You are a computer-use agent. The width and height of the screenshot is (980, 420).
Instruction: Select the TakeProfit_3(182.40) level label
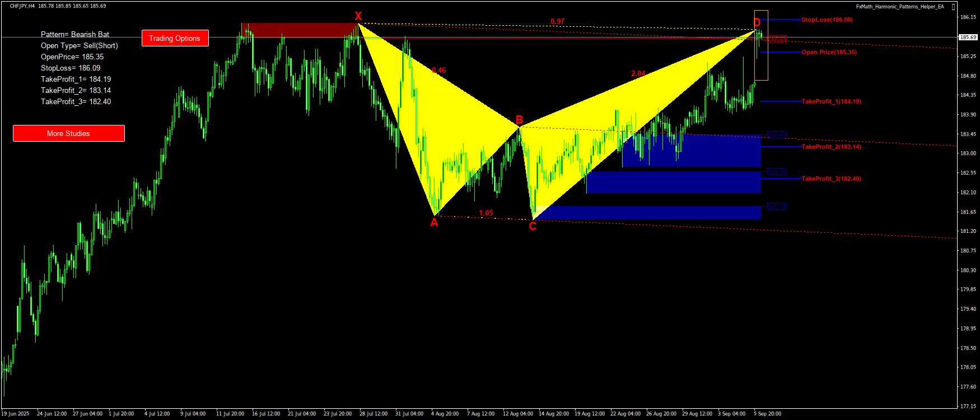(x=831, y=179)
